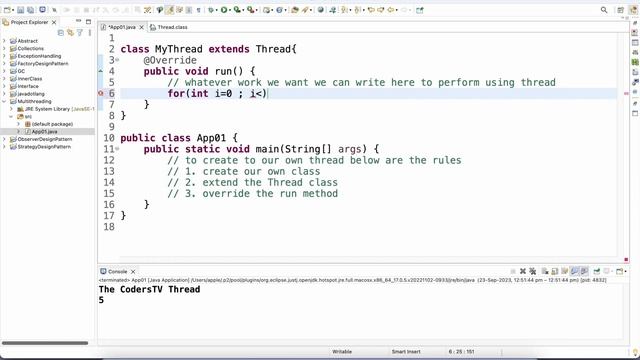Click the Coverage run icon
This screenshot has width=640, height=360.
(x=237, y=10)
